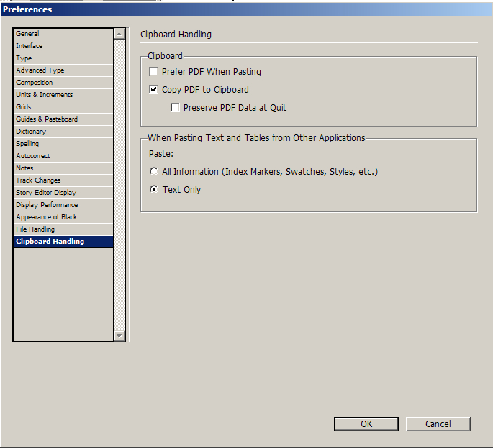Open the Notes preferences
Viewport: 493px width, 448px height.
point(63,168)
